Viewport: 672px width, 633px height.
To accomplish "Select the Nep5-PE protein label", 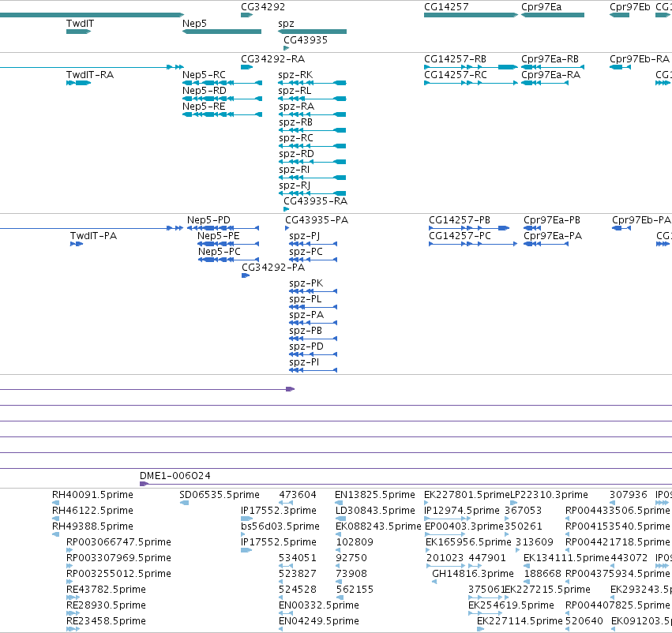I will point(219,236).
